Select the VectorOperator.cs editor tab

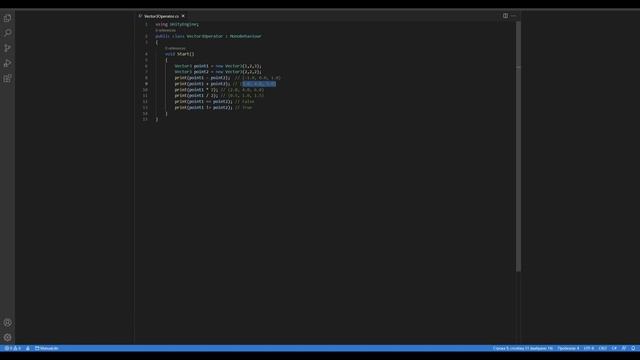pyautogui.click(x=162, y=16)
